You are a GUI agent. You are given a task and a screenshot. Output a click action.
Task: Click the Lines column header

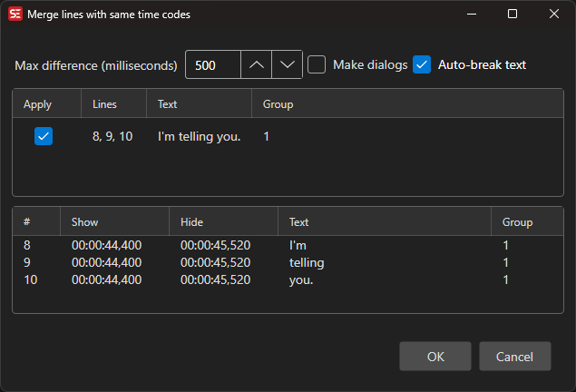[x=114, y=104]
